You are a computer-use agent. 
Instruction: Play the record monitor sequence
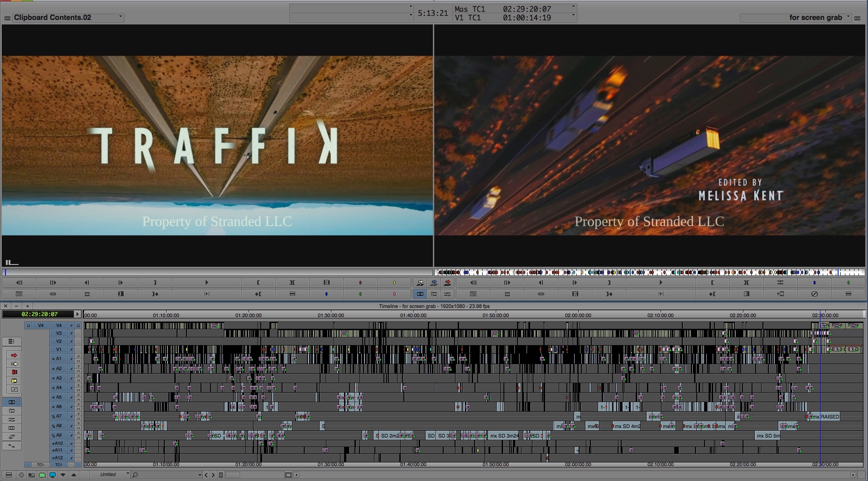point(661,283)
